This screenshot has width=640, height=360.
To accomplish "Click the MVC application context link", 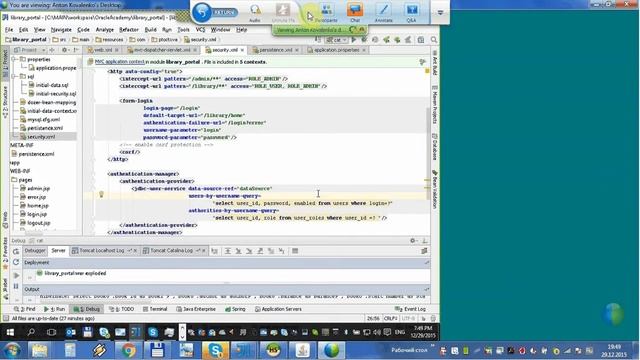I will 120,62.
